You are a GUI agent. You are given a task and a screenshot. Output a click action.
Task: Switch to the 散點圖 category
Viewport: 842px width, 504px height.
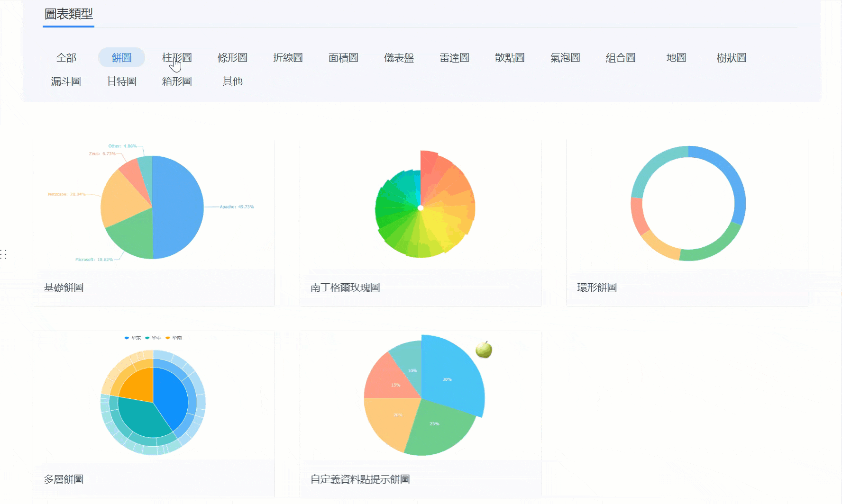tap(509, 57)
